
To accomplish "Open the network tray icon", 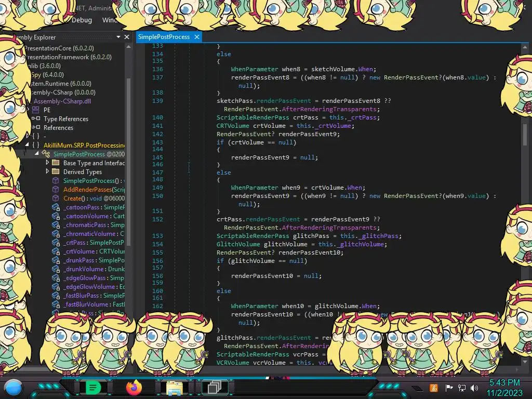I will (462, 388).
